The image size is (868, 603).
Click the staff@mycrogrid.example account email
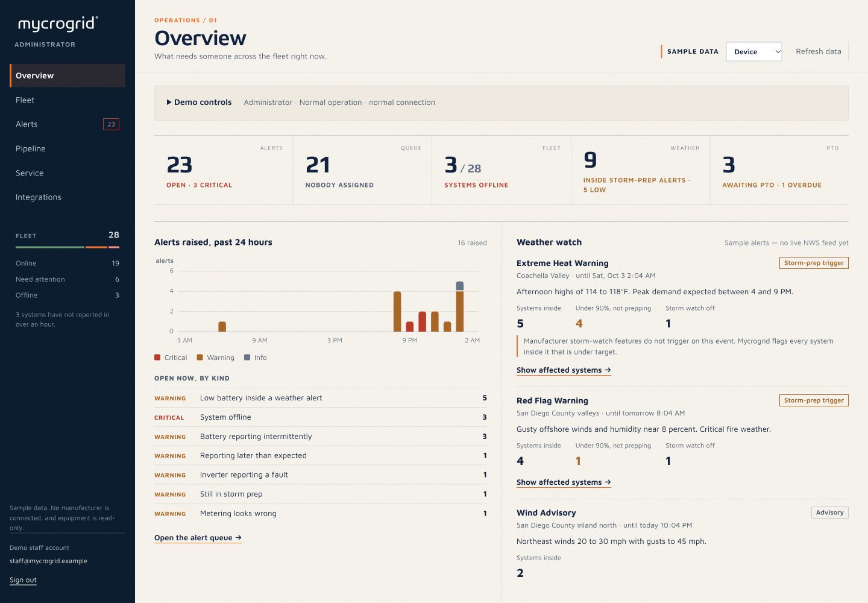[x=48, y=561]
